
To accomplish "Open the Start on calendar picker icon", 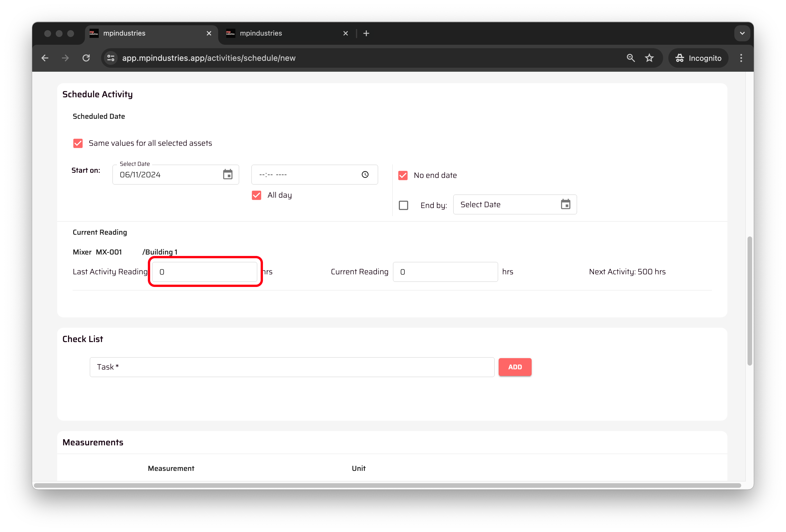I will (228, 175).
